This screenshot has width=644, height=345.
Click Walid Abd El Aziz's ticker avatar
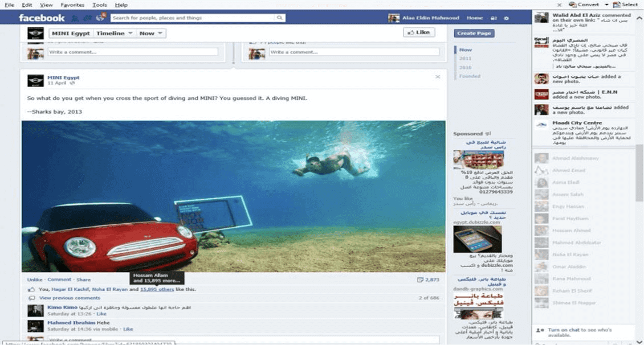(541, 17)
